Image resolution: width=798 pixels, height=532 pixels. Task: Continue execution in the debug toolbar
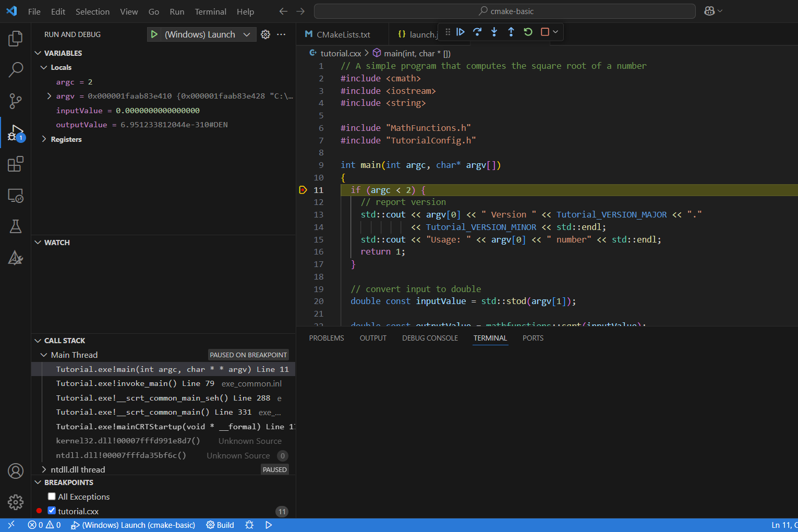pos(461,32)
